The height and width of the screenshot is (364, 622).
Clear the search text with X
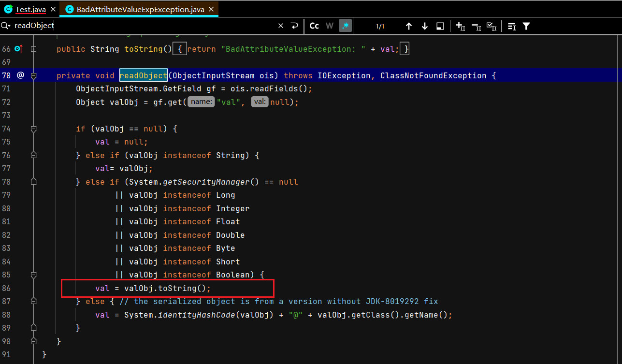tap(281, 26)
